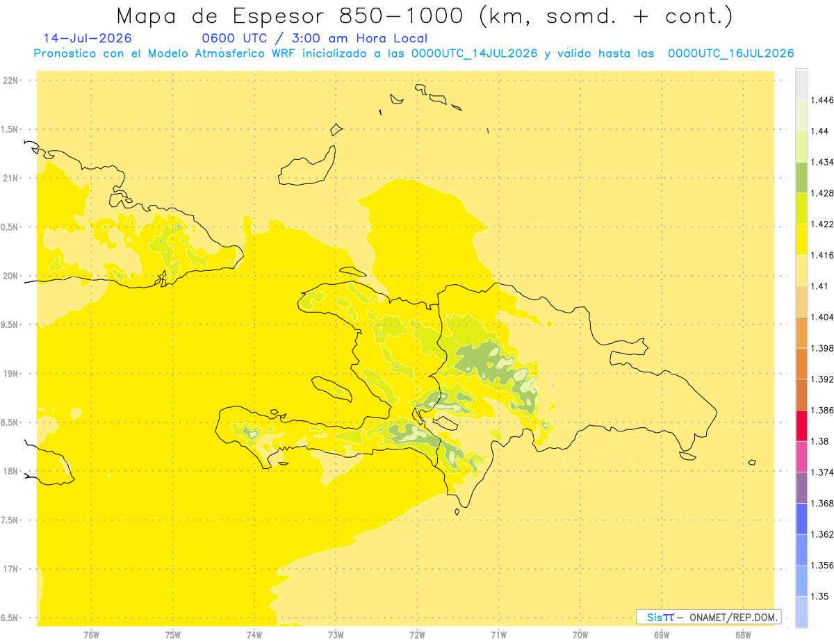This screenshot has height=644, width=834.
Task: Click the colorbar value "1.392"
Action: click(822, 379)
